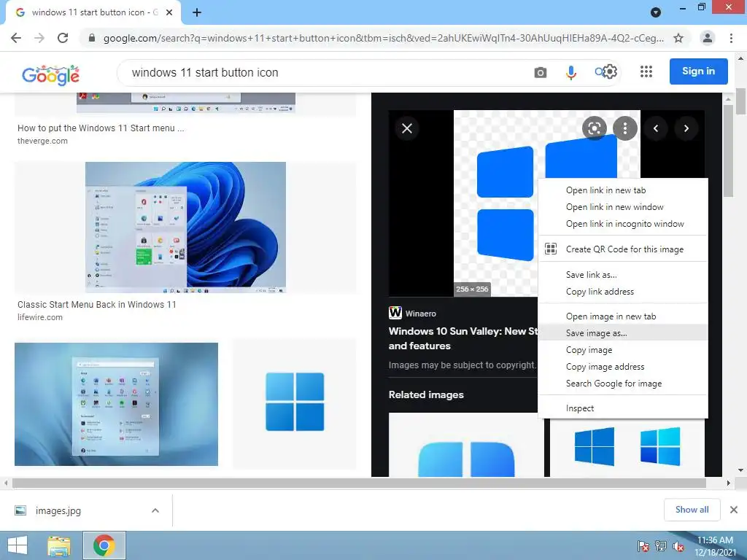Select Inspect from the context menu

pos(623,408)
